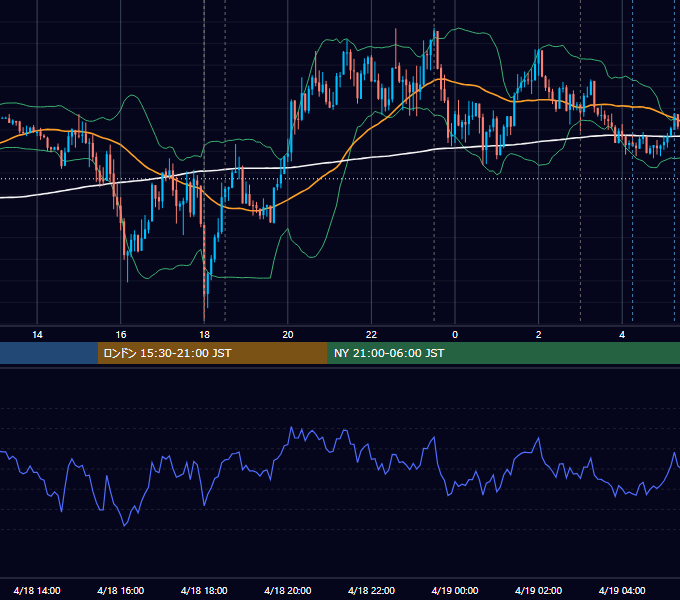Click the 16 hour label on chart axis
The image size is (680, 600).
tap(121, 335)
